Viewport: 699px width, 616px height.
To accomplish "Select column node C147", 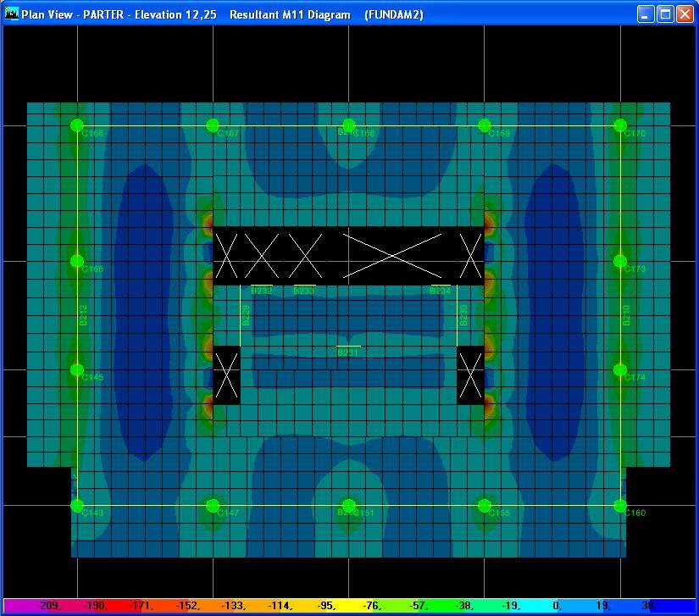I will pyautogui.click(x=213, y=506).
